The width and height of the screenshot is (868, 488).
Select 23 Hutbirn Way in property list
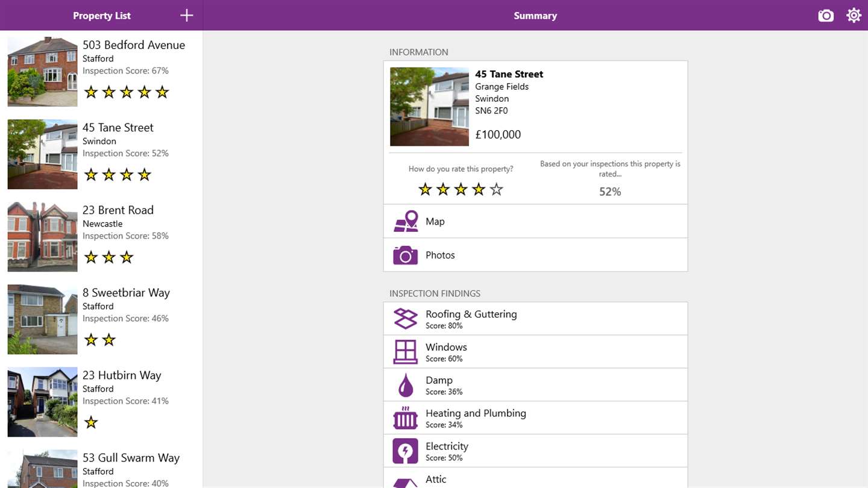coord(101,402)
